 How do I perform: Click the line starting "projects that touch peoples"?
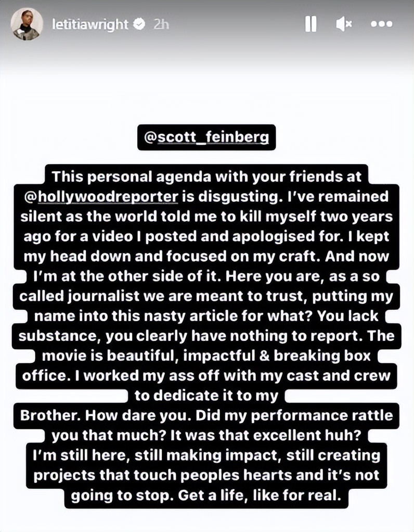[x=206, y=475]
